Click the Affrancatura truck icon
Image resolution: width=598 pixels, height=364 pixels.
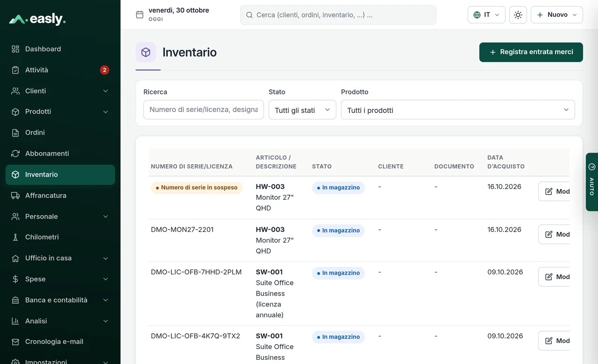tap(15, 196)
